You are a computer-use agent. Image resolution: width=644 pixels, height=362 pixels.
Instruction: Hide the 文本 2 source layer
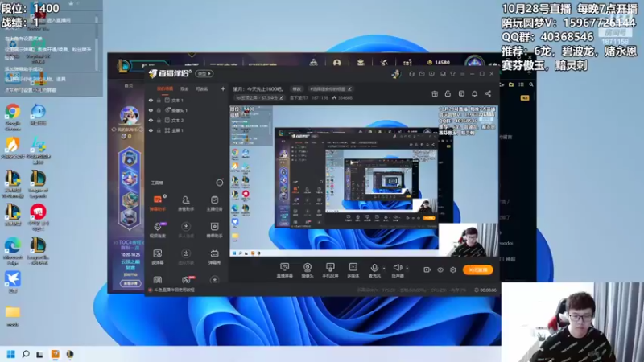point(151,120)
